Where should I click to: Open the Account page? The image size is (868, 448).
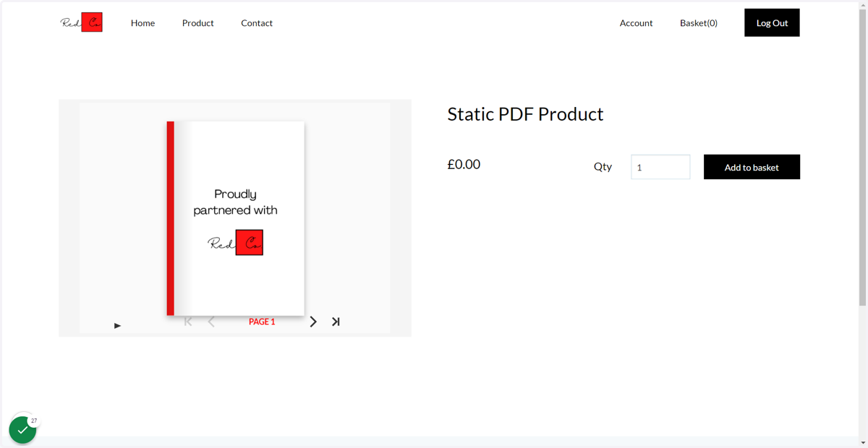[x=636, y=23]
